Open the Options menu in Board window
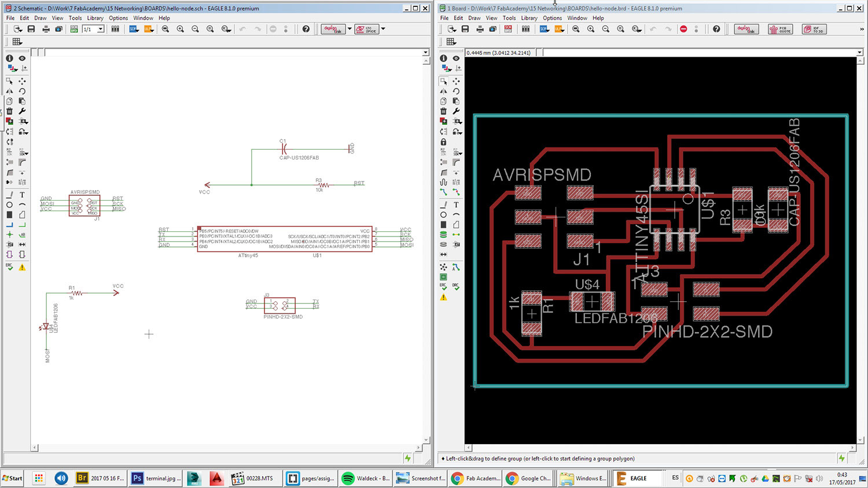Viewport: 868px width, 488px height. 552,18
